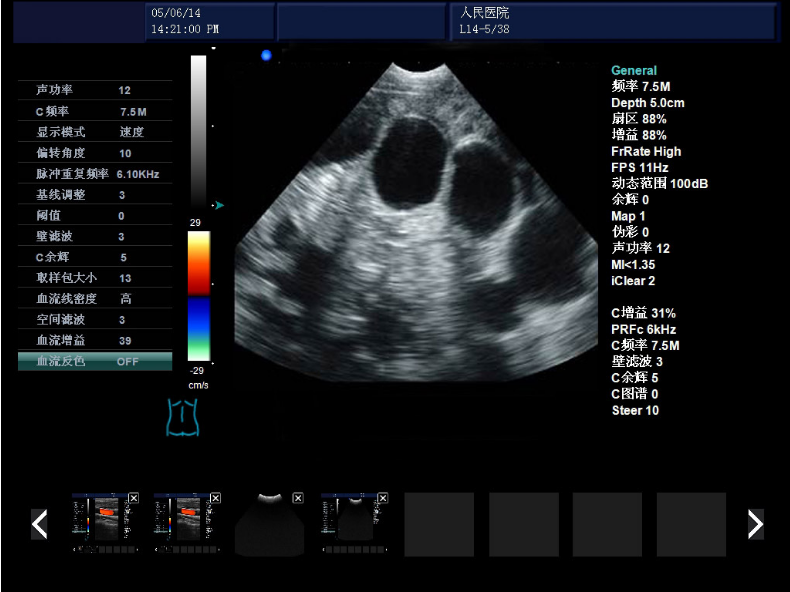Click the blue probe orientation marker dot
This screenshot has width=790, height=592.
266,56
